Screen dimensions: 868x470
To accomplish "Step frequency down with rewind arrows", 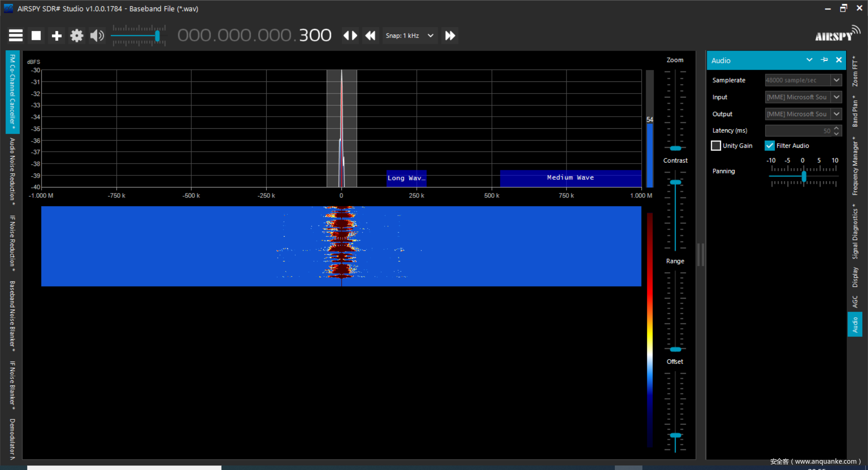I will 370,35.
